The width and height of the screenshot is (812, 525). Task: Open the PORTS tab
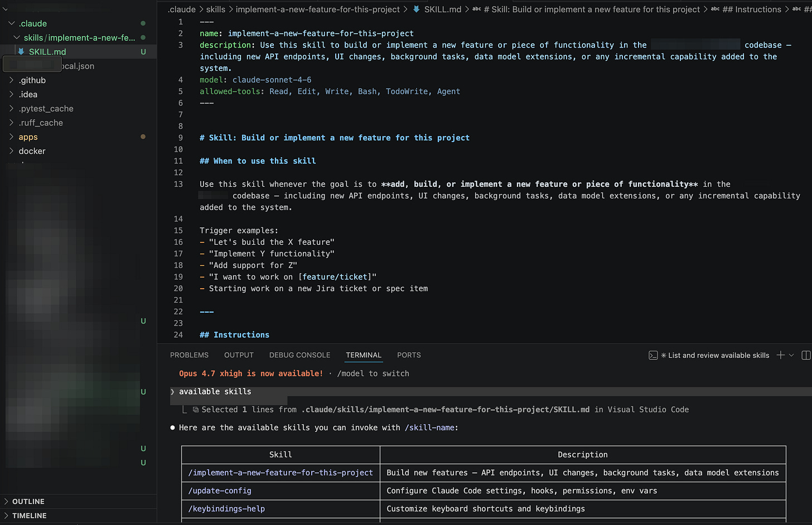(x=409, y=355)
